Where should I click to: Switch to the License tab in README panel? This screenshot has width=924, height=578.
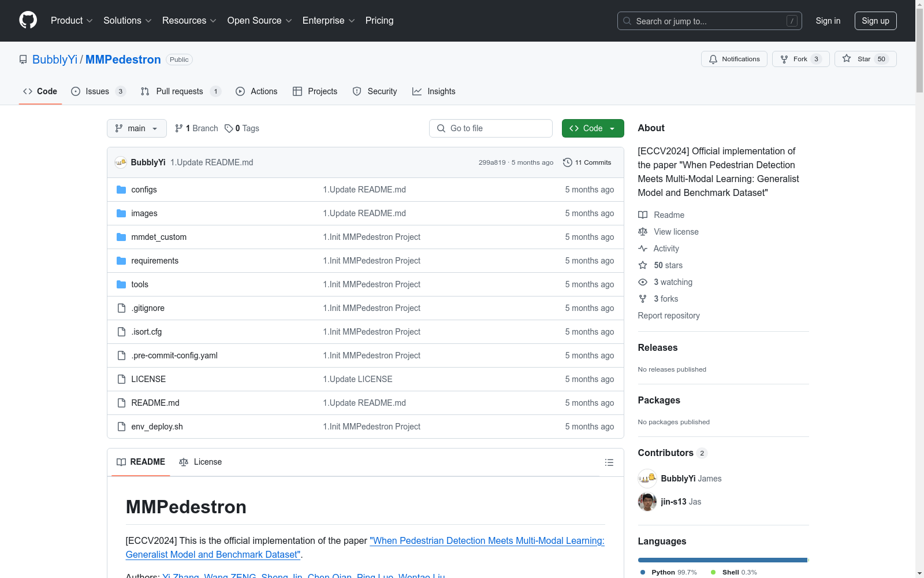(200, 462)
